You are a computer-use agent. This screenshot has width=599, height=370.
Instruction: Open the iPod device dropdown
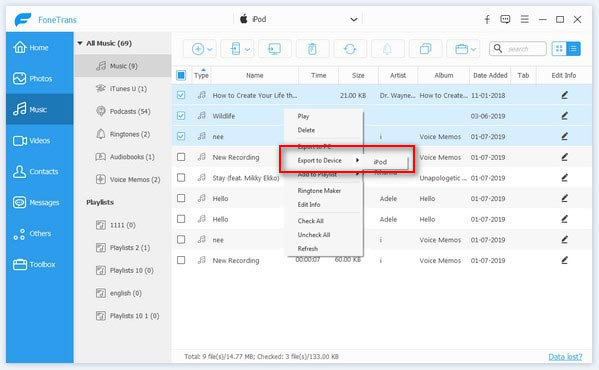pos(354,19)
